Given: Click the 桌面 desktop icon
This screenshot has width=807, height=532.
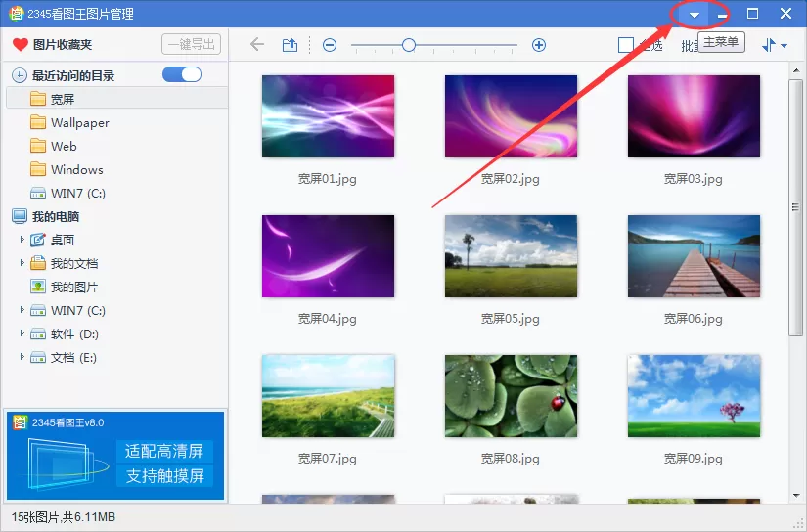Looking at the screenshot, I should click(37, 240).
